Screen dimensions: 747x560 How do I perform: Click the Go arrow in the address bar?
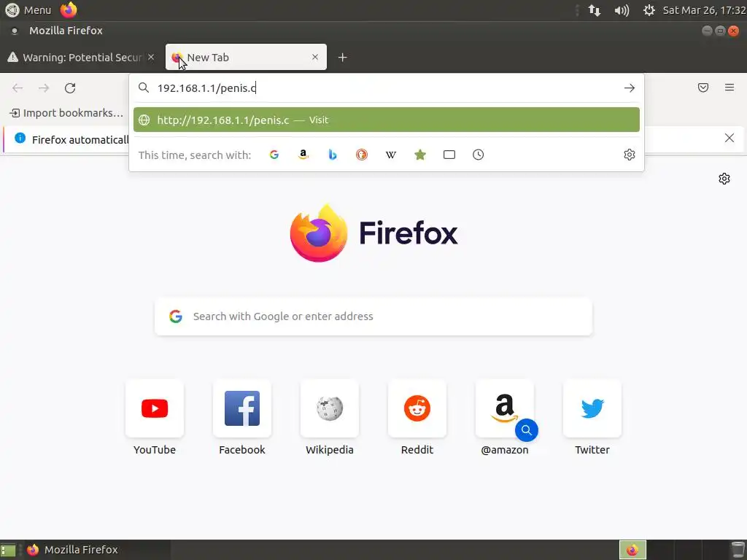[x=629, y=88]
